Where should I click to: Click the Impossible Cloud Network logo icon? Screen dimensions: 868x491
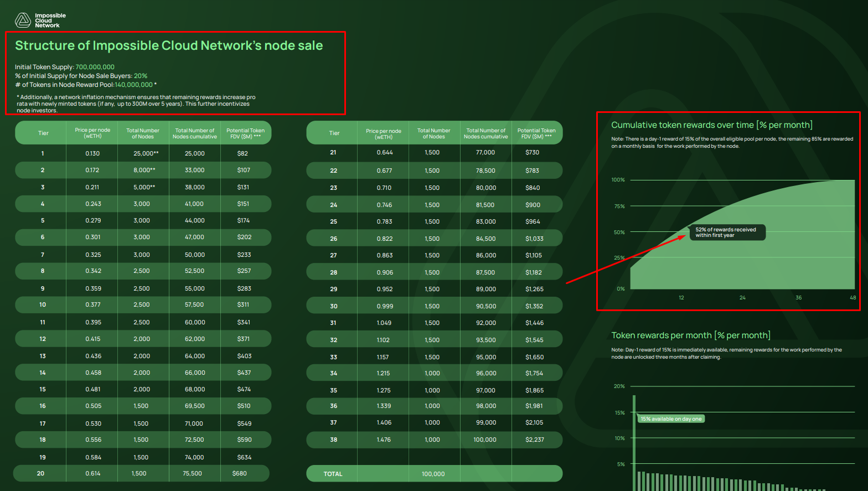click(23, 20)
